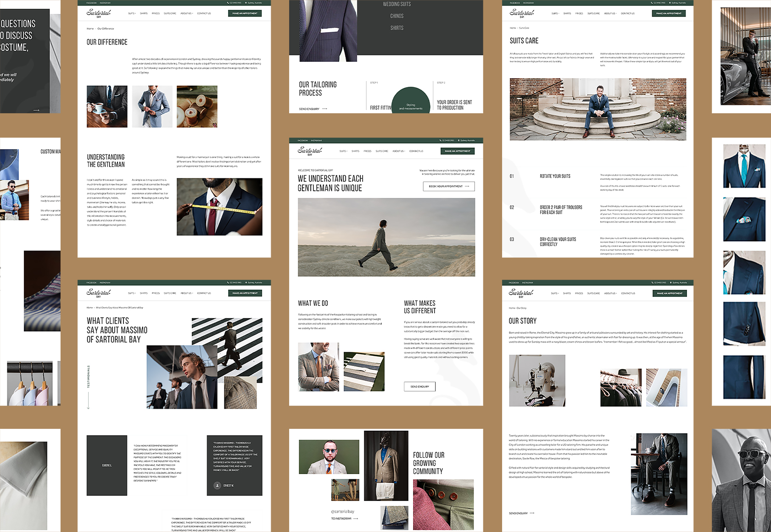
Task: Click Home breadcrumb on Our Story page
Action: [512, 308]
